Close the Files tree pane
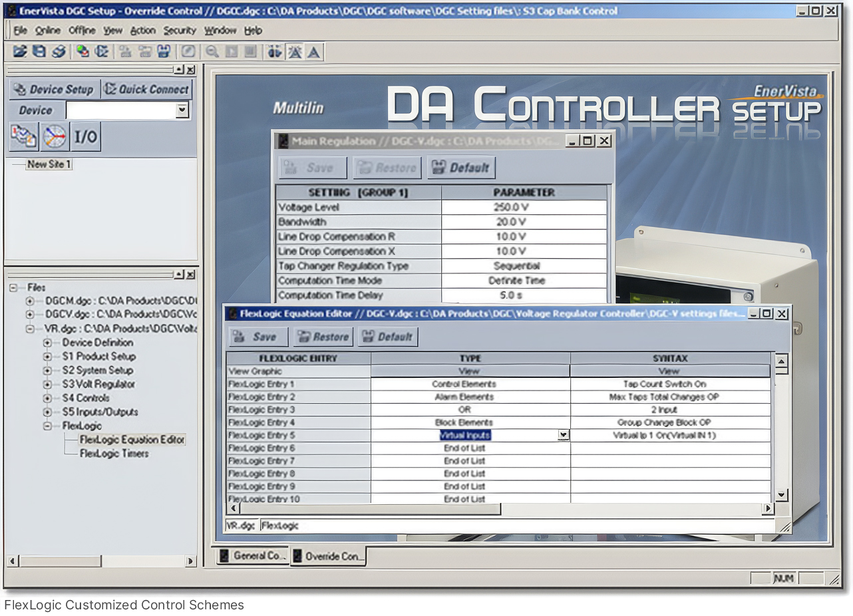853x616 pixels. click(x=191, y=274)
